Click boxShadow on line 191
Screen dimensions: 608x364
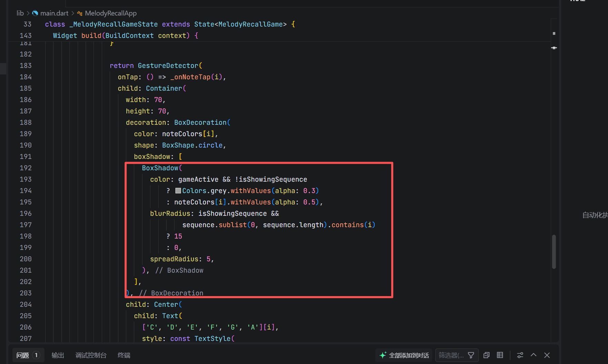coord(152,156)
